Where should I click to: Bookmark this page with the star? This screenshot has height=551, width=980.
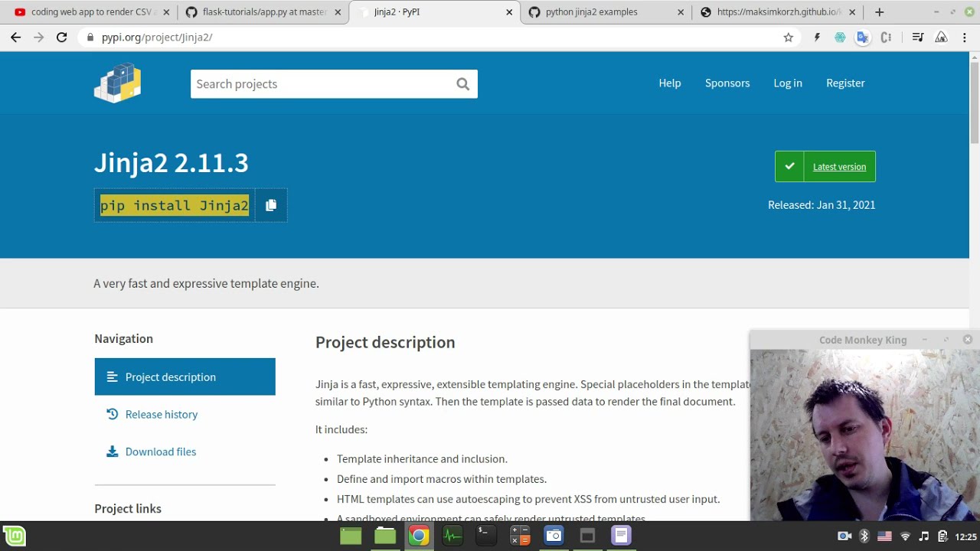click(789, 37)
